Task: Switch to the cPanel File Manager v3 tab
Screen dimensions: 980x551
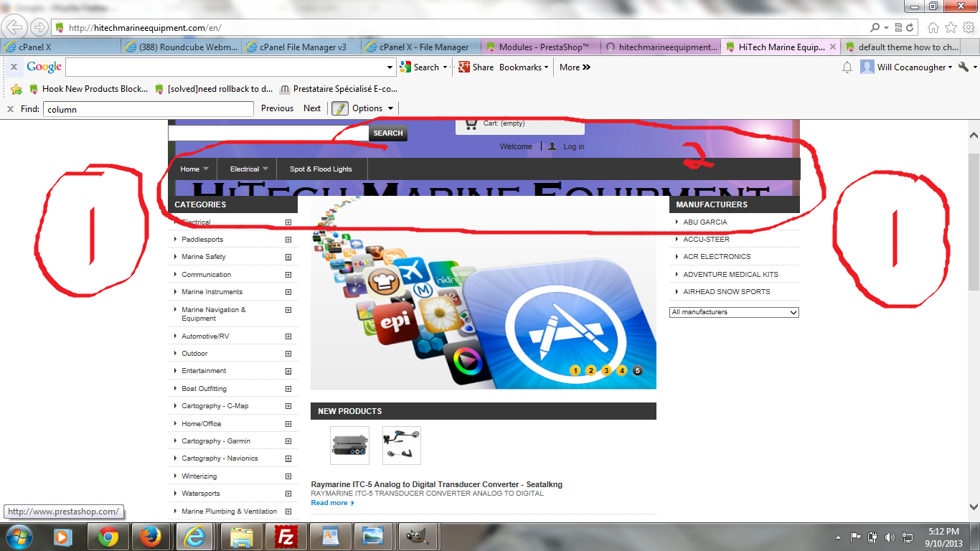Action: click(x=300, y=47)
